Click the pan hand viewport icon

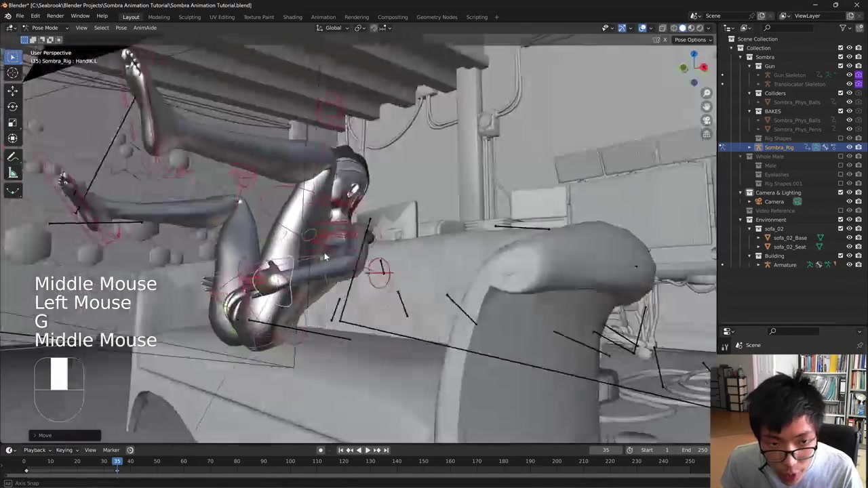707,106
